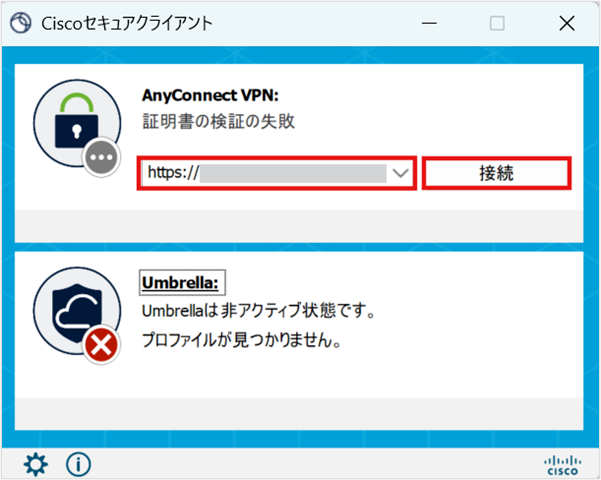Close the Cisco Secure Client window
601x480 pixels.
567,23
